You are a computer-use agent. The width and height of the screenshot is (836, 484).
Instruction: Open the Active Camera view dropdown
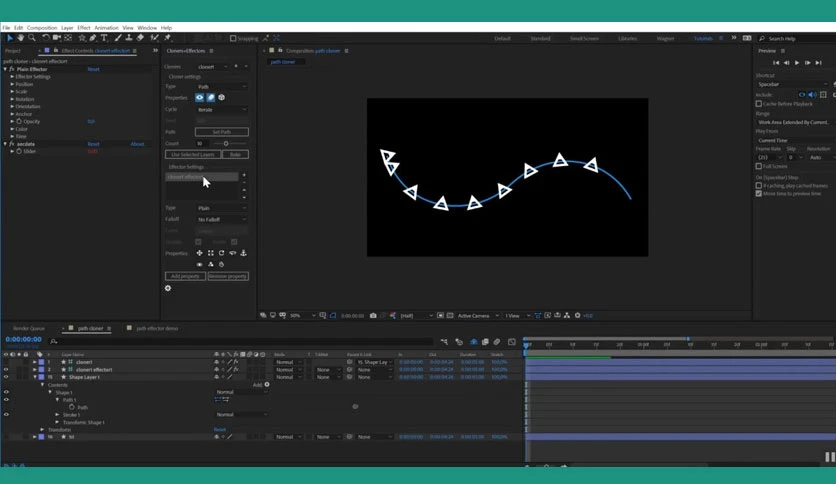click(478, 316)
